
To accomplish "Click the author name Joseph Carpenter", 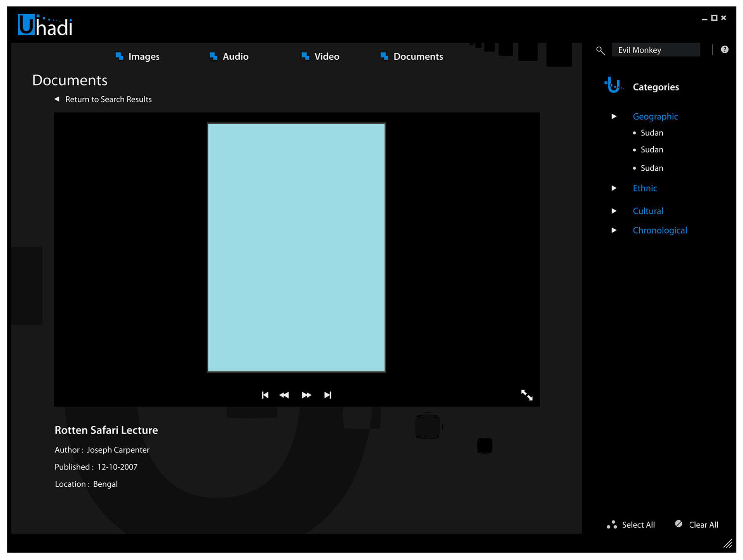I will (x=118, y=450).
